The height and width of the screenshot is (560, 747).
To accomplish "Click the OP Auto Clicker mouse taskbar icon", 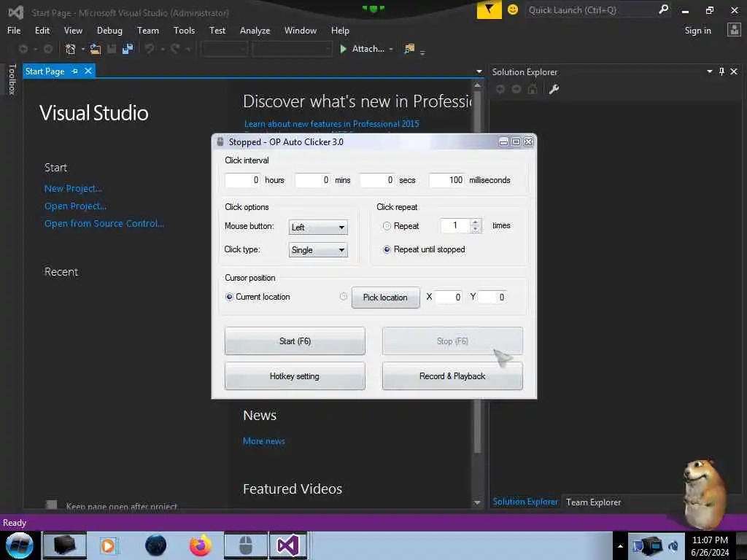I will (246, 545).
